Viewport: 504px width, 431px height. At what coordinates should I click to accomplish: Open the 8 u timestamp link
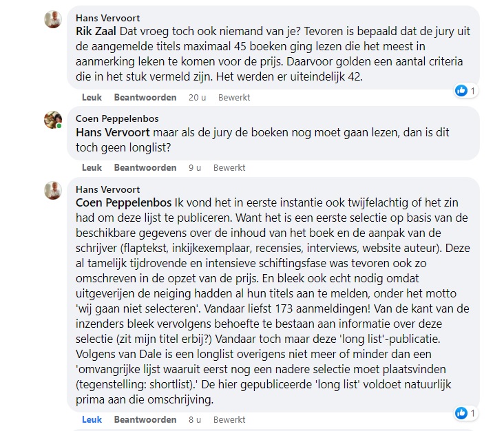click(x=194, y=419)
